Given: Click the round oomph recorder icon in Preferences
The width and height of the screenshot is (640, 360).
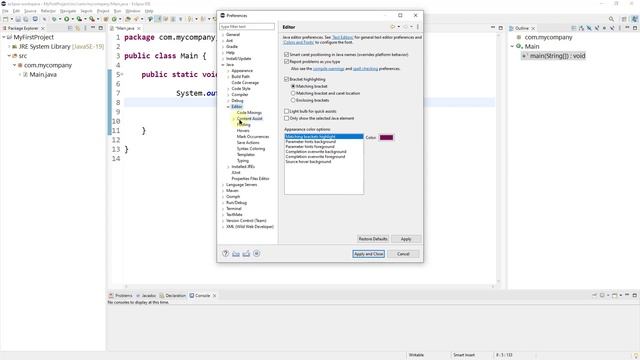Looking at the screenshot, I should 256,253.
